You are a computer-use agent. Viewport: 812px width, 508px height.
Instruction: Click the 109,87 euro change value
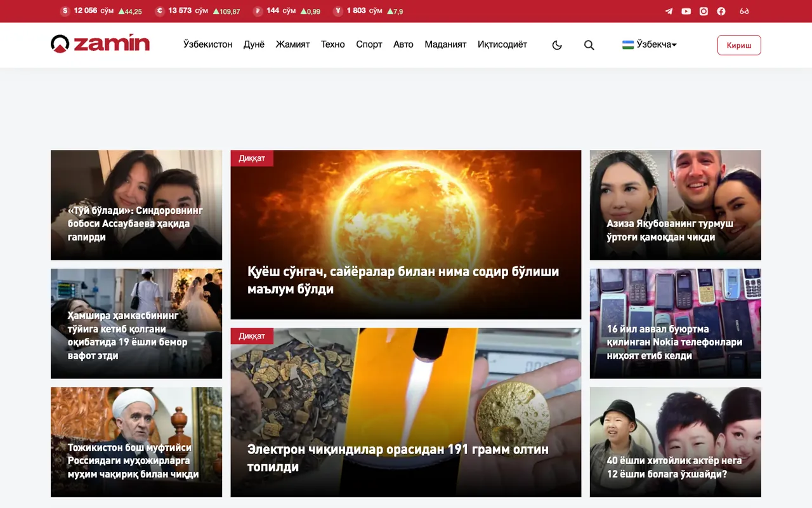point(226,11)
